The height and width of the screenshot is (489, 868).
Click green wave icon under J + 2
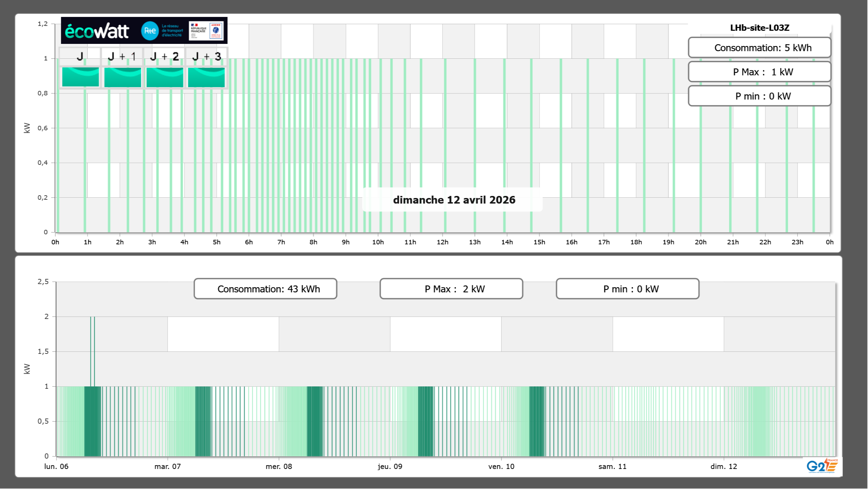165,77
